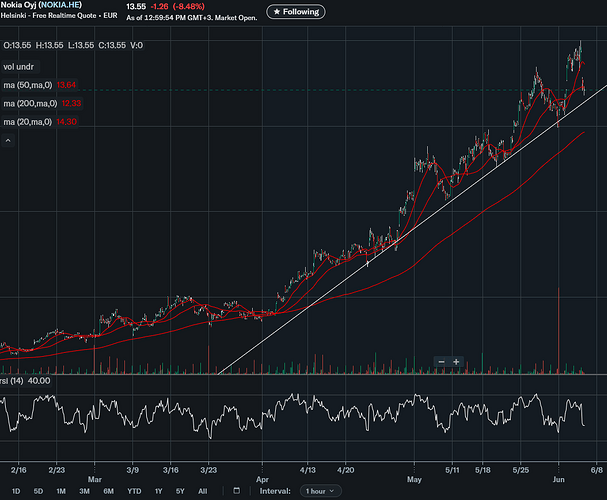The width and height of the screenshot is (607, 500).
Task: Click the May month axis label
Action: (414, 479)
